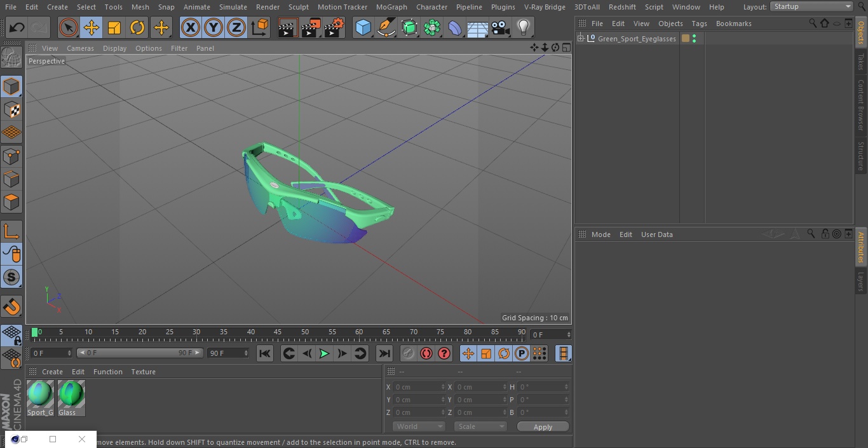
Task: Click X position input field
Action: pyautogui.click(x=419, y=387)
